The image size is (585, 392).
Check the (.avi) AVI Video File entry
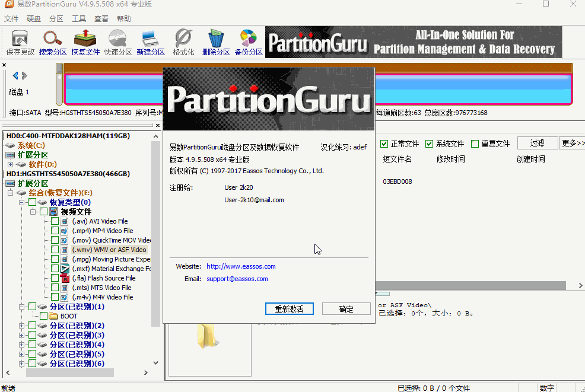click(x=54, y=221)
